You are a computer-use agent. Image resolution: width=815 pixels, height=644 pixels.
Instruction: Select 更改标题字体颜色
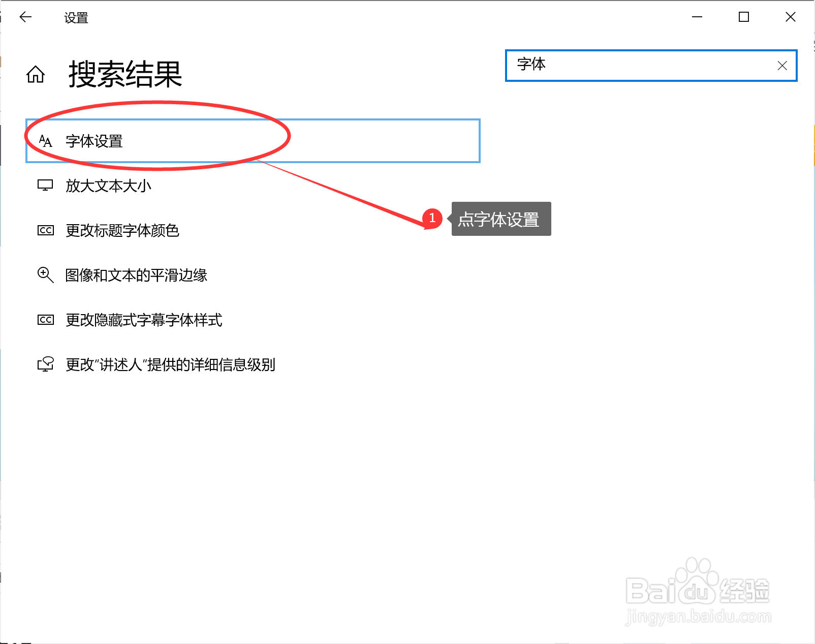coord(121,230)
